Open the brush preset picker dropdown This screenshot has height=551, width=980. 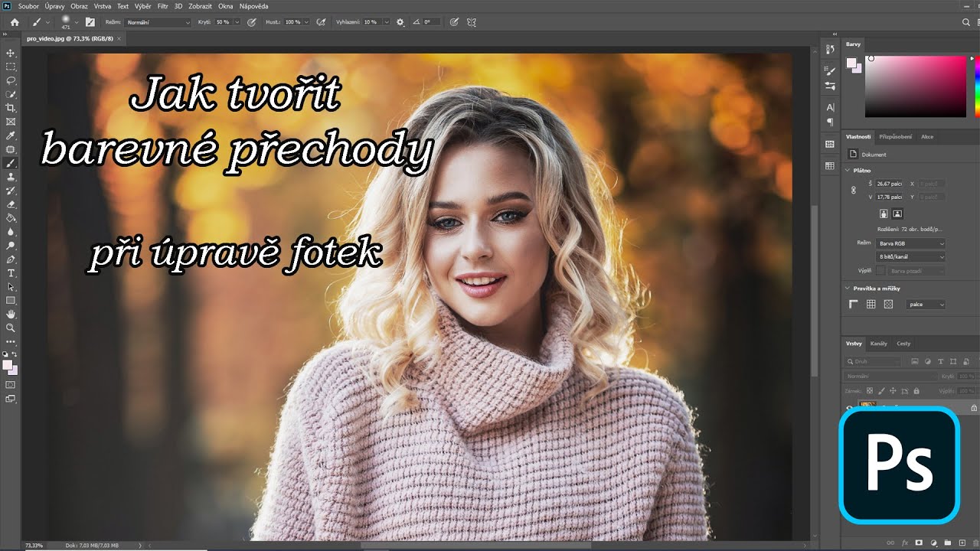tap(76, 22)
